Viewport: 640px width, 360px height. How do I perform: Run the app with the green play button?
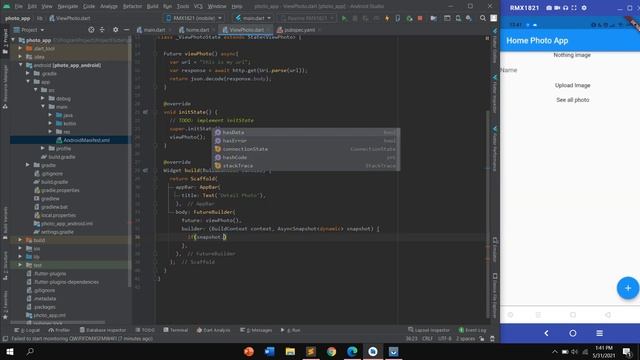tap(344, 18)
